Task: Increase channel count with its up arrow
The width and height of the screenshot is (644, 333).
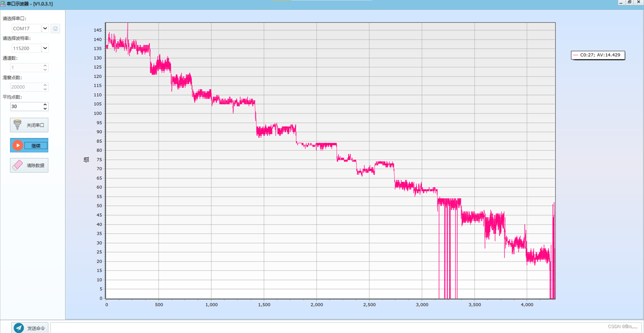Action: 45,66
